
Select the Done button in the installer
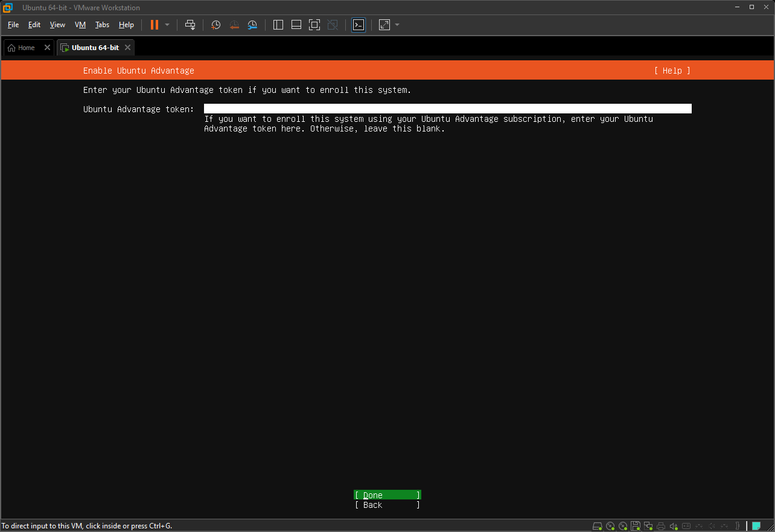(x=387, y=495)
